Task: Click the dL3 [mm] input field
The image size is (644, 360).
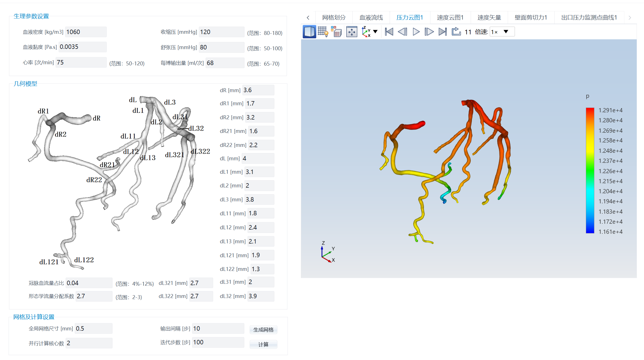Action: click(x=259, y=200)
